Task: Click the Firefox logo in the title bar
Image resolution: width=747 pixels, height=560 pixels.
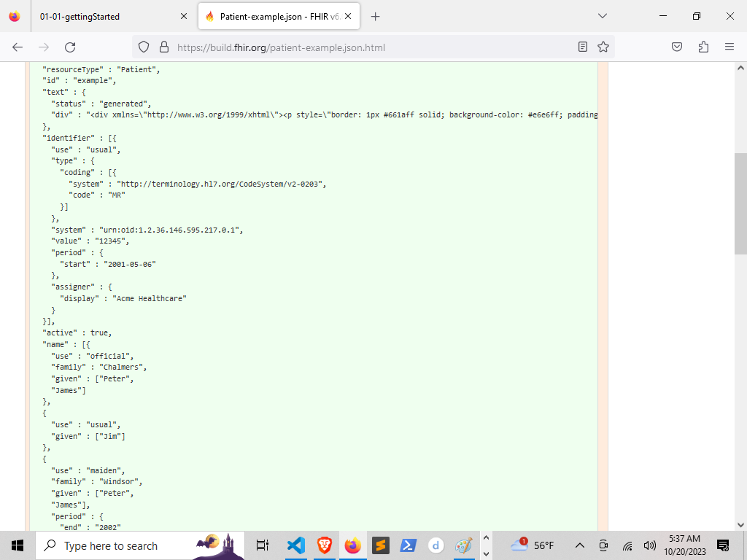Action: (15, 16)
